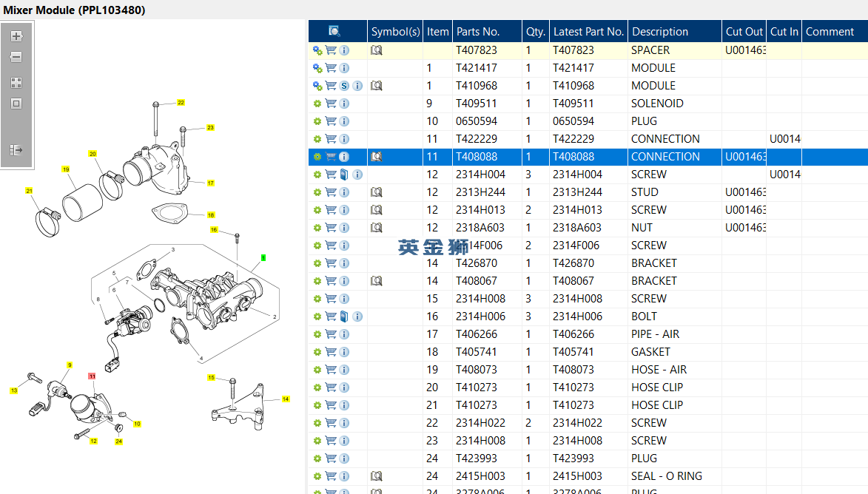The height and width of the screenshot is (494, 868).
Task: Select callout 21 in the diagram
Action: pos(30,190)
